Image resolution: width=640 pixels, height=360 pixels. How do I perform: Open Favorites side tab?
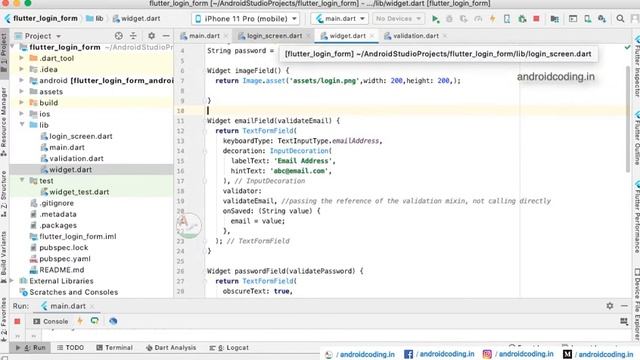(x=4, y=319)
